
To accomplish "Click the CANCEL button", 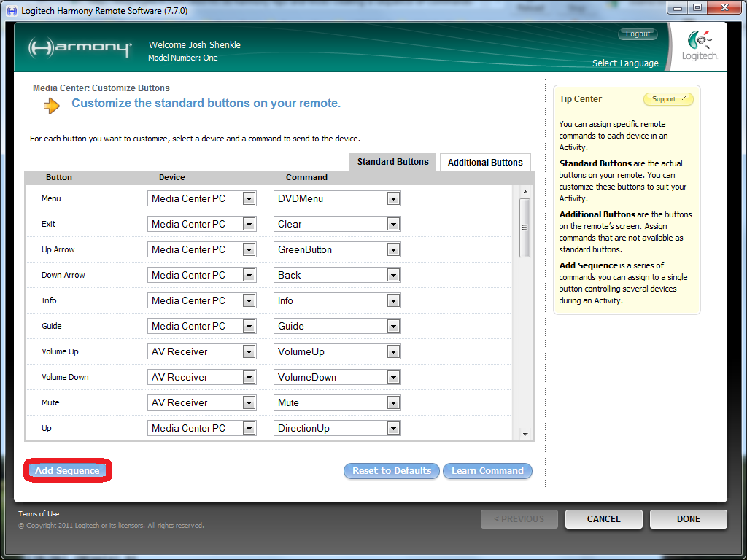I will click(603, 519).
